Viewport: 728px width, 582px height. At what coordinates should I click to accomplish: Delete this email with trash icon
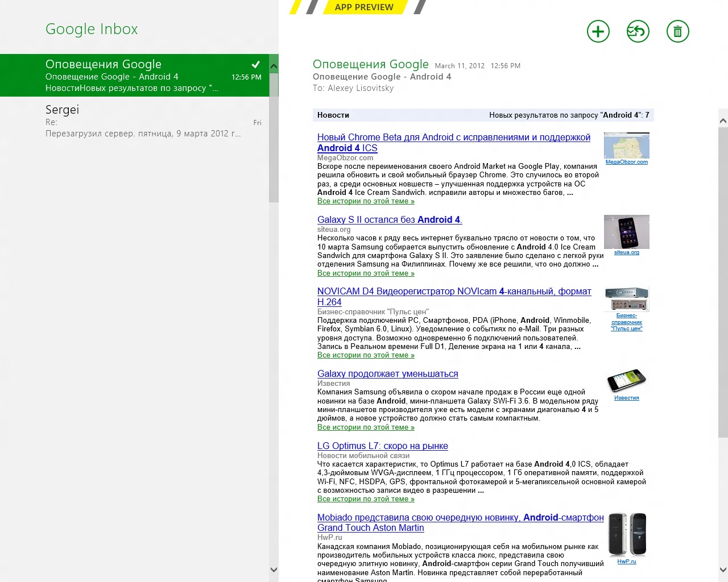[677, 31]
